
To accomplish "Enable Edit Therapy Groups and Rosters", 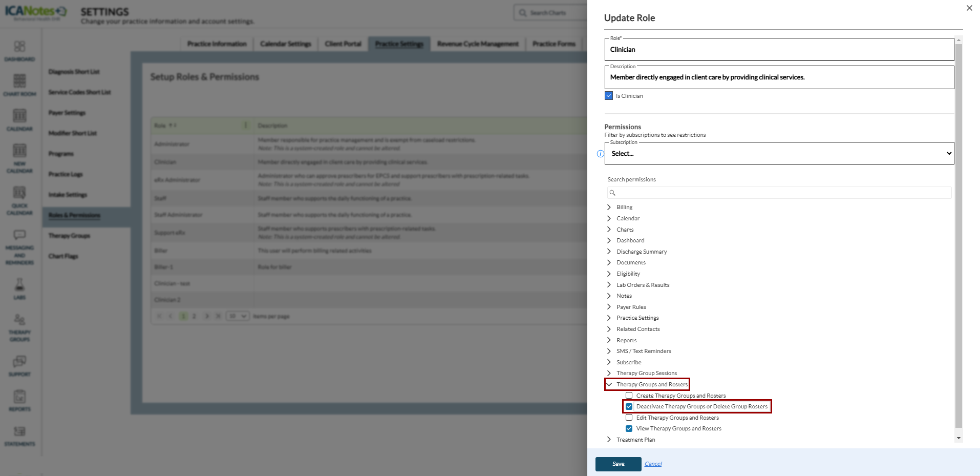I will point(629,418).
